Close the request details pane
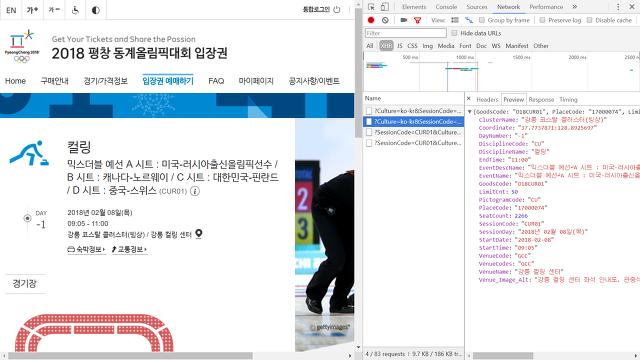The height and width of the screenshot is (360, 640). pyautogui.click(x=469, y=99)
